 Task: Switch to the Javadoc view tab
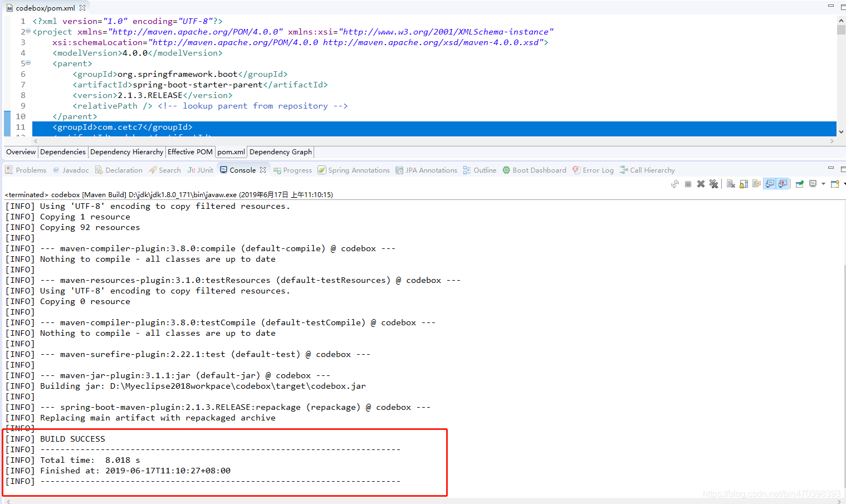click(71, 170)
